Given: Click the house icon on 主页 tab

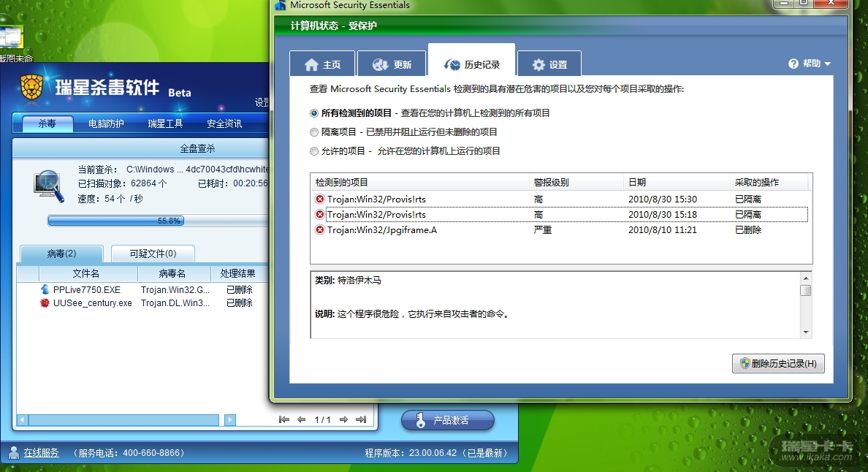Looking at the screenshot, I should click(x=312, y=65).
